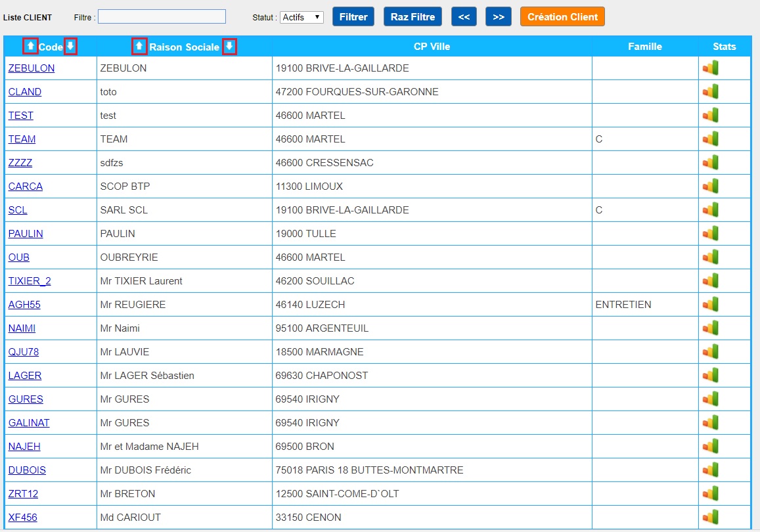Click into the Filtre text field
Image resolution: width=760 pixels, height=532 pixels.
coord(162,16)
